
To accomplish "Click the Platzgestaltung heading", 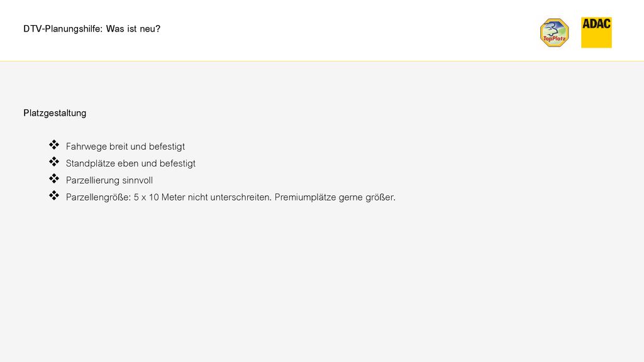I will coord(55,113).
